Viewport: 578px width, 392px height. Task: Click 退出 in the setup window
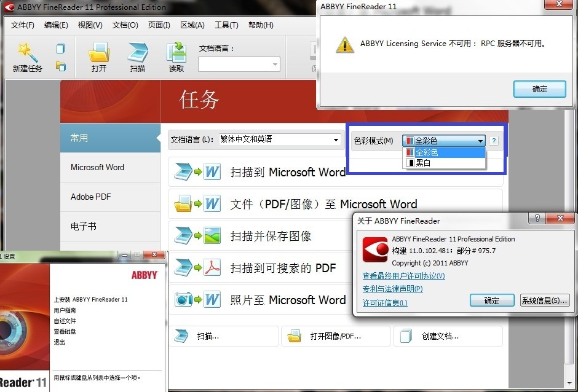coord(60,342)
